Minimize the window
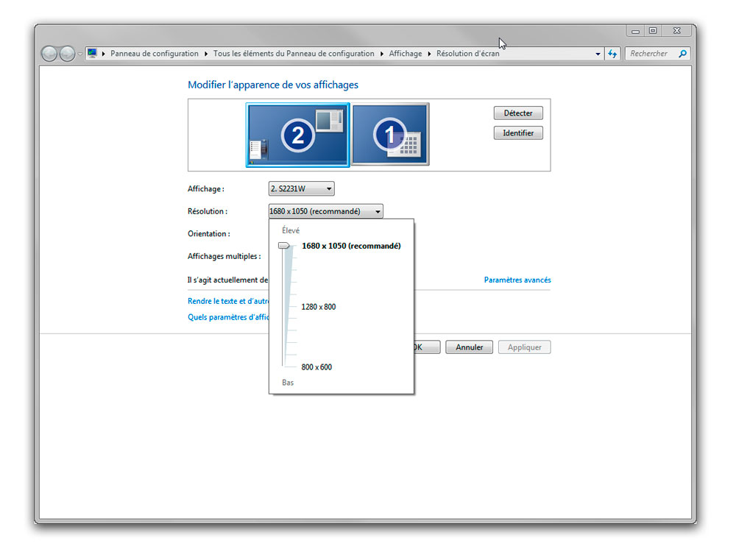736x560 pixels. click(636, 31)
